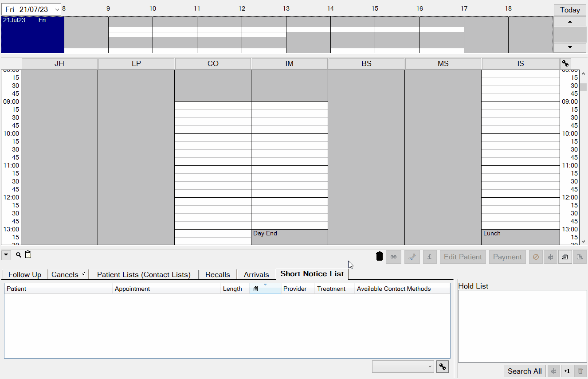The width and height of the screenshot is (588, 379).
Task: Open the Patient Lists (Contact Lists) tab
Action: coord(144,274)
